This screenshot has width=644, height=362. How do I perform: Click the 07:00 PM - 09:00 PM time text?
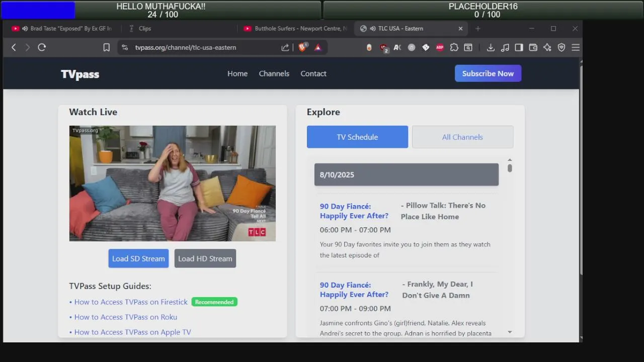point(355,309)
